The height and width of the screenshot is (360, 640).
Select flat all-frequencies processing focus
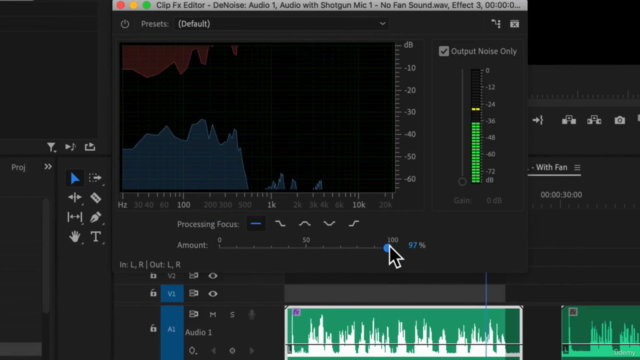pyautogui.click(x=256, y=224)
